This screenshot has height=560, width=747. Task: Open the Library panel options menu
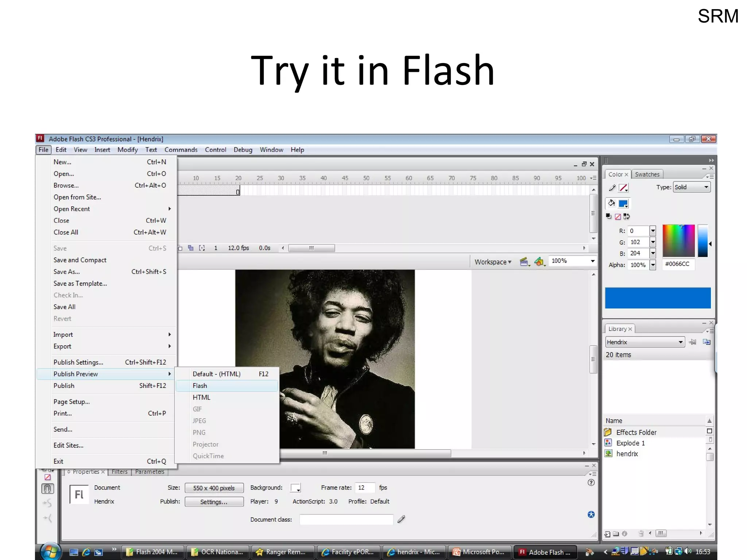pyautogui.click(x=709, y=331)
